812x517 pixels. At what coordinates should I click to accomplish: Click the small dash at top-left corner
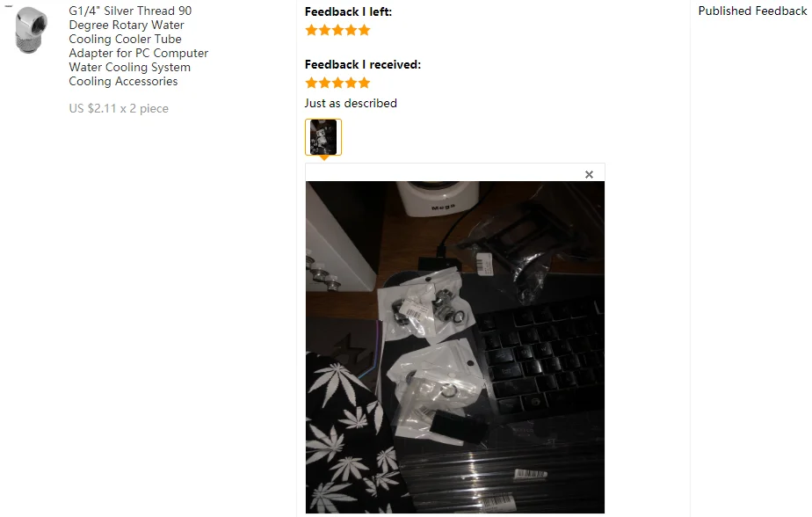point(8,6)
